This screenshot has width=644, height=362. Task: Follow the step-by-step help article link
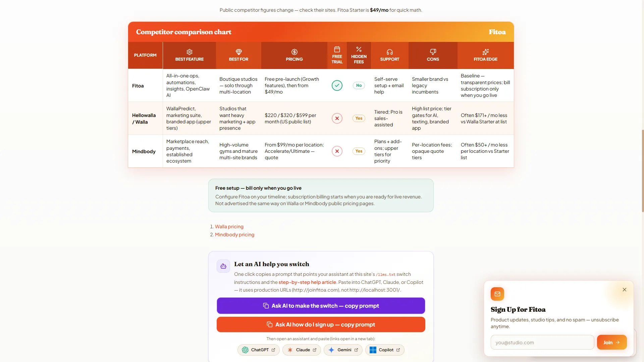(307, 282)
